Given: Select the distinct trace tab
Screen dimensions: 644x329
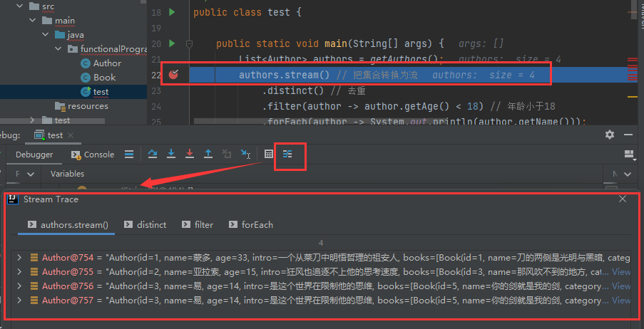Looking at the screenshot, I should pos(145,225).
